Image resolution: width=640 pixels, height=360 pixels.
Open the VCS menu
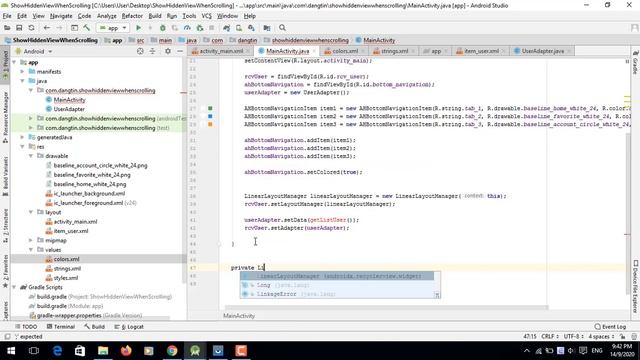tap(207, 16)
